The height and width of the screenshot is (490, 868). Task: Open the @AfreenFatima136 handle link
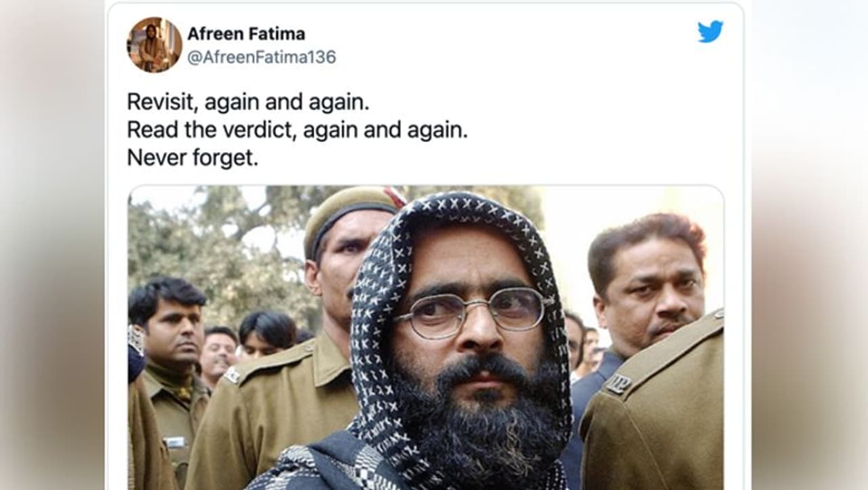[x=262, y=58]
